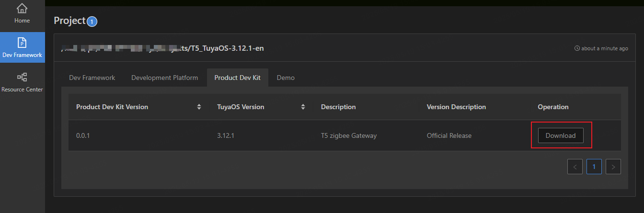Open the Demo tab
This screenshot has height=213, width=644.
pyautogui.click(x=286, y=78)
